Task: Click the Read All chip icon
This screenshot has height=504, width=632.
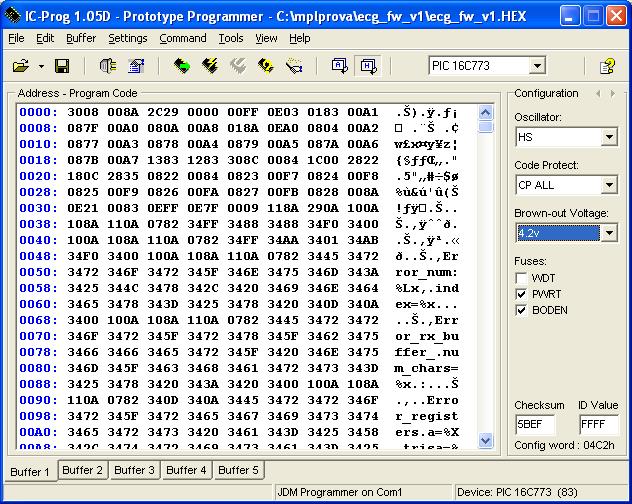Action: (x=181, y=66)
